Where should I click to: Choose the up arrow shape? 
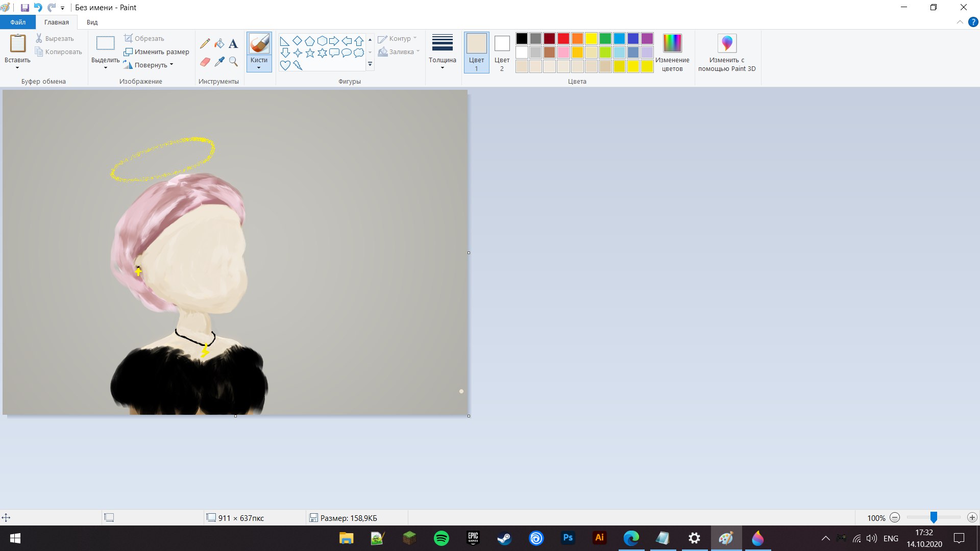point(359,41)
